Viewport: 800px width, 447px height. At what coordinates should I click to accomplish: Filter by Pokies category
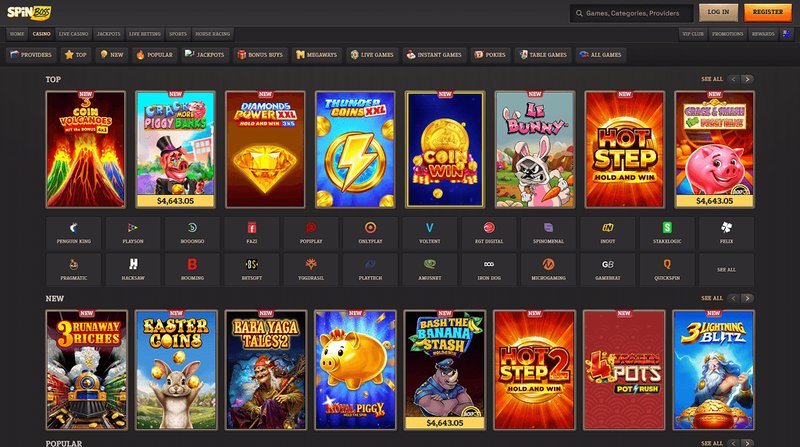[490, 55]
